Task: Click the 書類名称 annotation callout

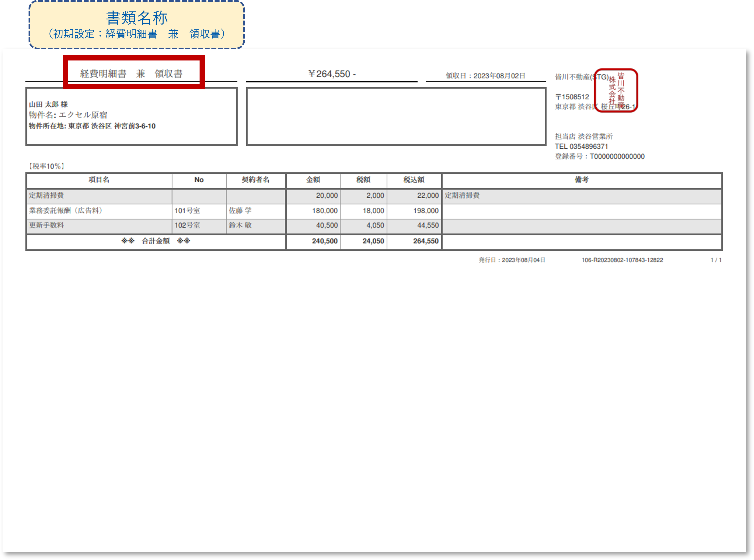Action: pos(136,25)
